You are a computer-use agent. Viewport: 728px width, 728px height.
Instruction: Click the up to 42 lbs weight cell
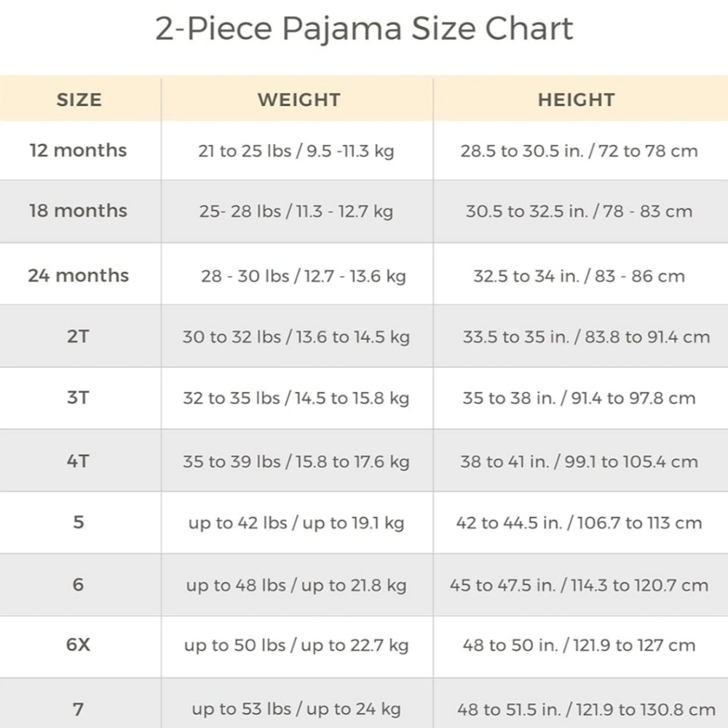tap(296, 523)
